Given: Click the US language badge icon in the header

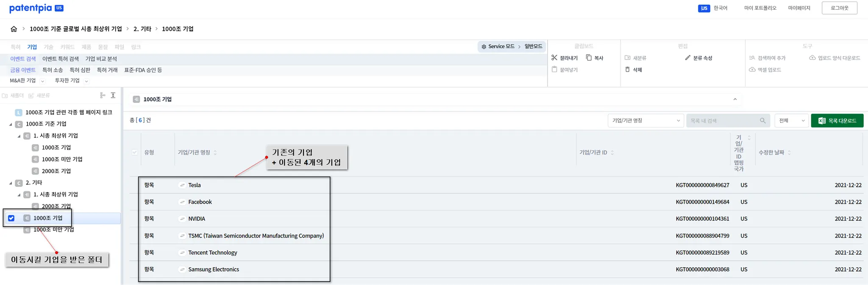Looking at the screenshot, I should point(704,8).
